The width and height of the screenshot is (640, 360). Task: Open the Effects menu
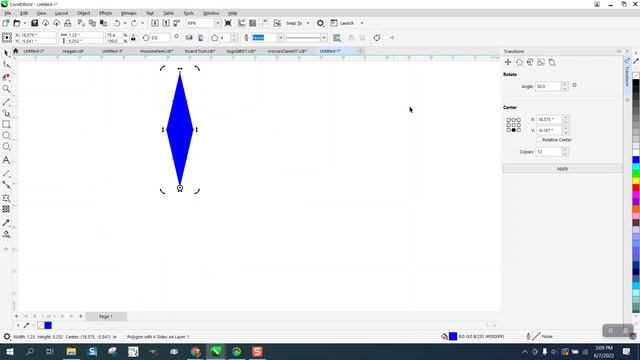click(105, 13)
